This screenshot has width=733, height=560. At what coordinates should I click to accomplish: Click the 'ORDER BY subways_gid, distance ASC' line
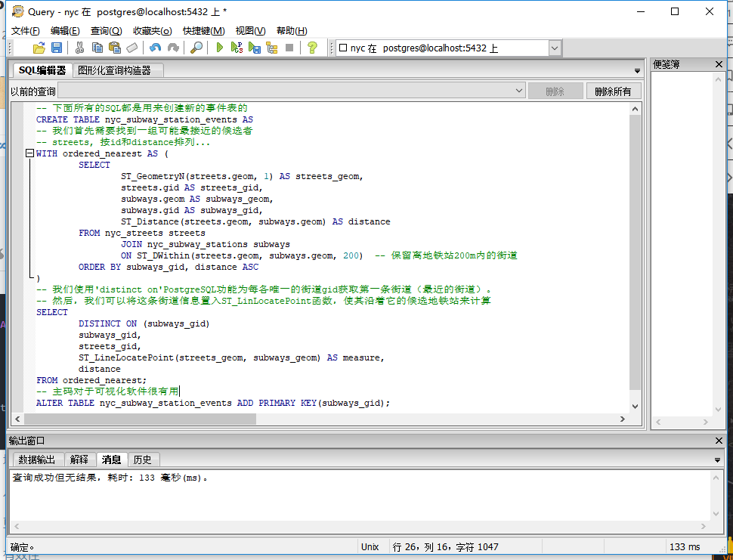[169, 267]
